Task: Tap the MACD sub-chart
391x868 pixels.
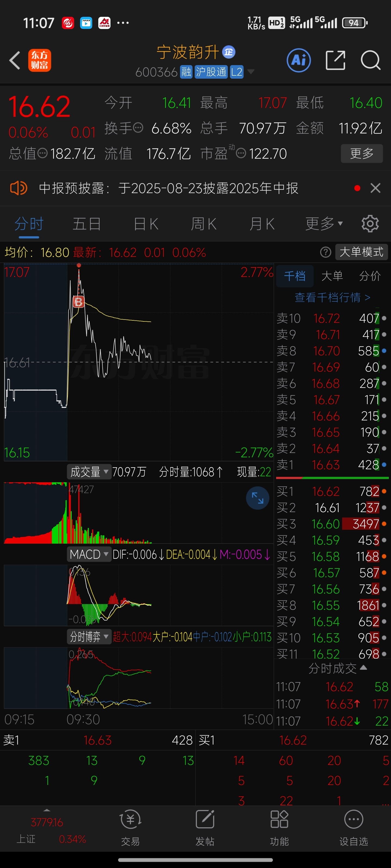Action: tap(139, 595)
